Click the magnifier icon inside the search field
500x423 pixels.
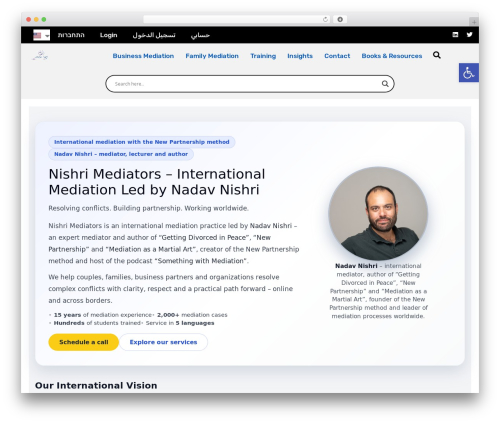(385, 84)
